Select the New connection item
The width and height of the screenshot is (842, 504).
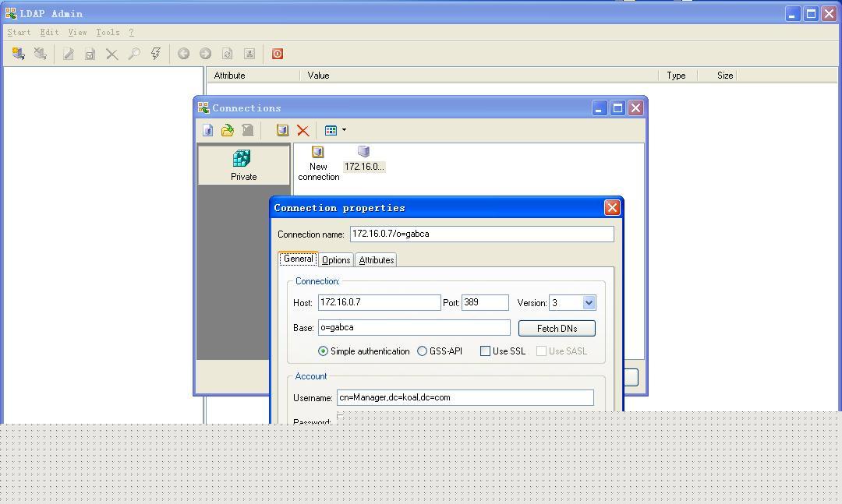click(x=318, y=164)
